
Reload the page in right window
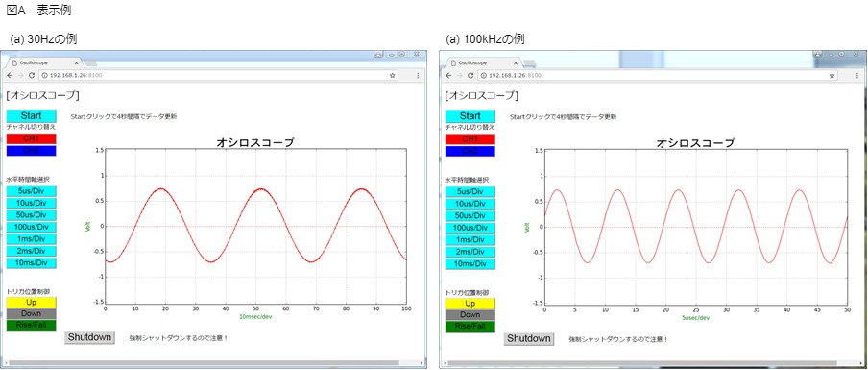pos(470,75)
